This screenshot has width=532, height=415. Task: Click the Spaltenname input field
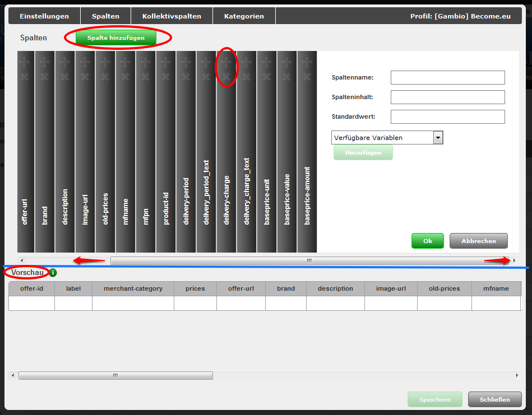[447, 77]
